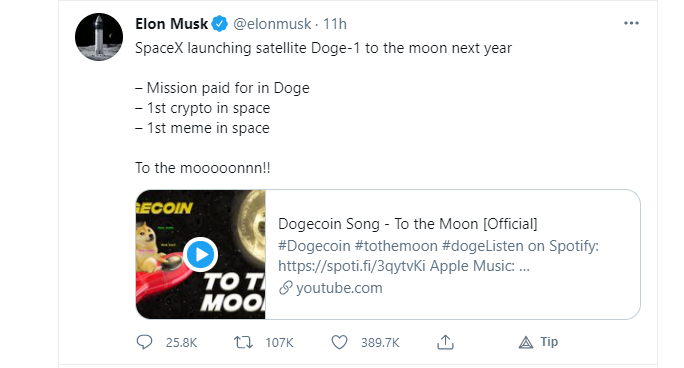Open the @elonmusk handle link
684x368 pixels.
tap(272, 24)
